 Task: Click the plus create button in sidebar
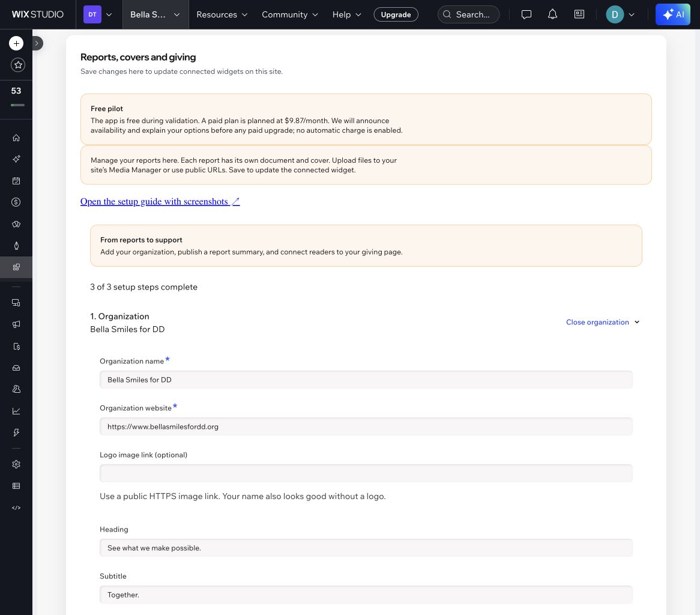pyautogui.click(x=16, y=43)
